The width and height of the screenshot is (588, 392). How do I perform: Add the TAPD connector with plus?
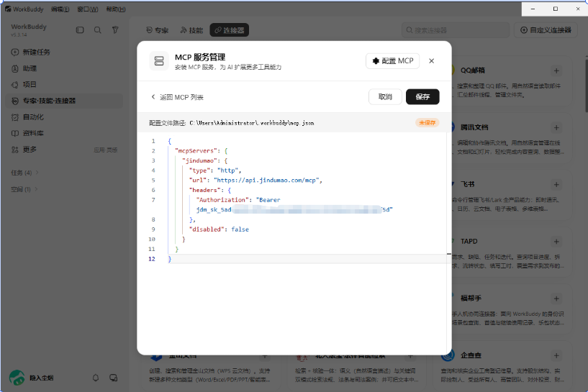(556, 242)
